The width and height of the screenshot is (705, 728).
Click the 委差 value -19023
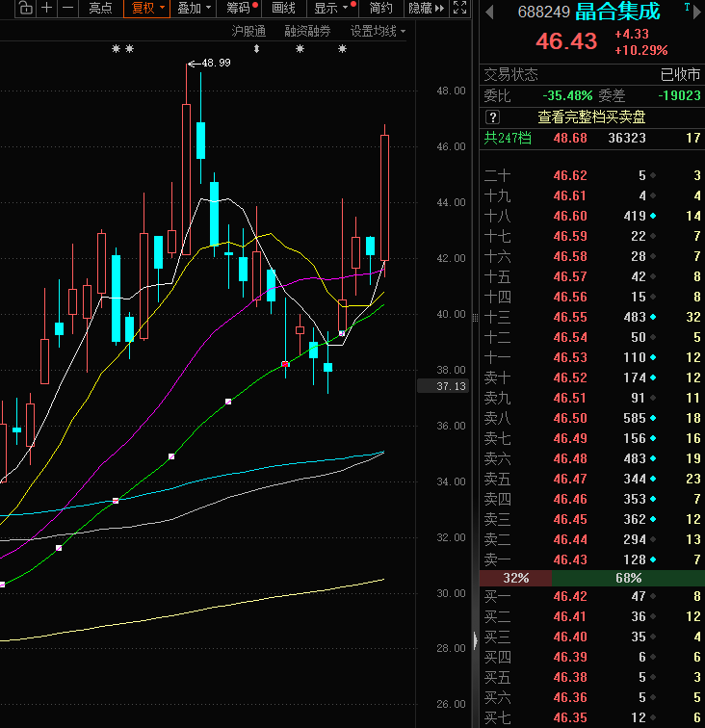pyautogui.click(x=679, y=95)
